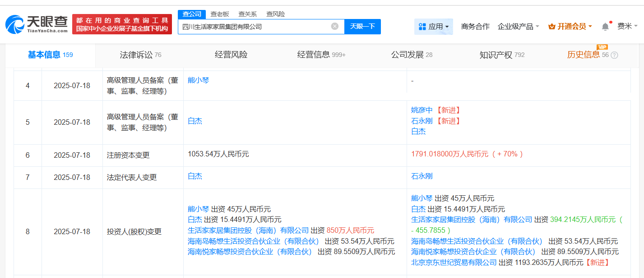
Task: Select the 查风险 search mode tab
Action: click(274, 14)
